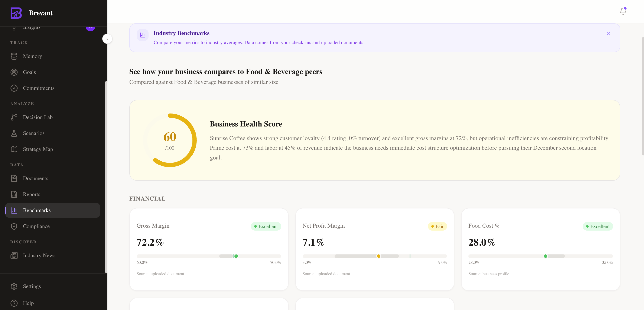
Task: Click the Business Health Score gauge
Action: (170, 140)
